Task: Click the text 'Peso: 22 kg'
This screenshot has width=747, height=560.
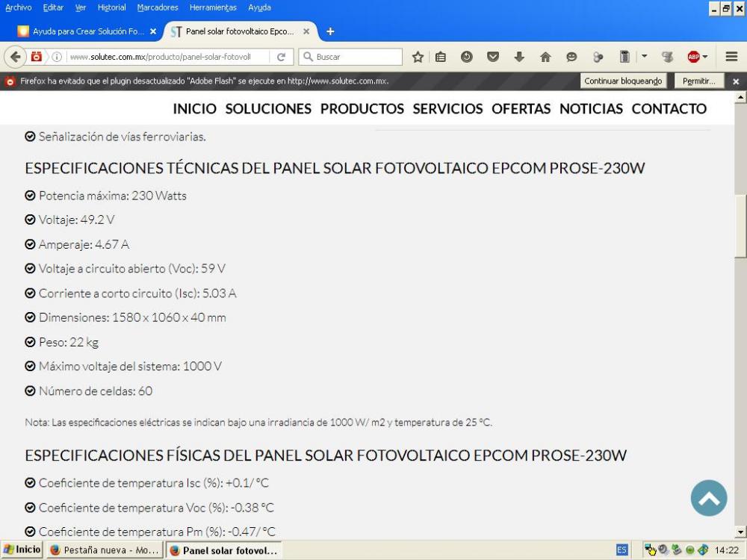Action: click(x=69, y=343)
